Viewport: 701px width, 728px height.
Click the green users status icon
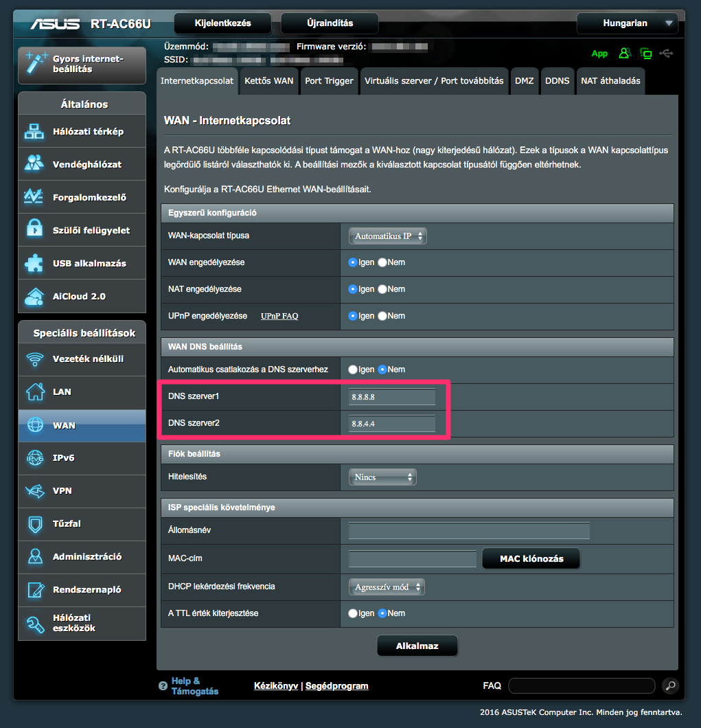pyautogui.click(x=625, y=54)
